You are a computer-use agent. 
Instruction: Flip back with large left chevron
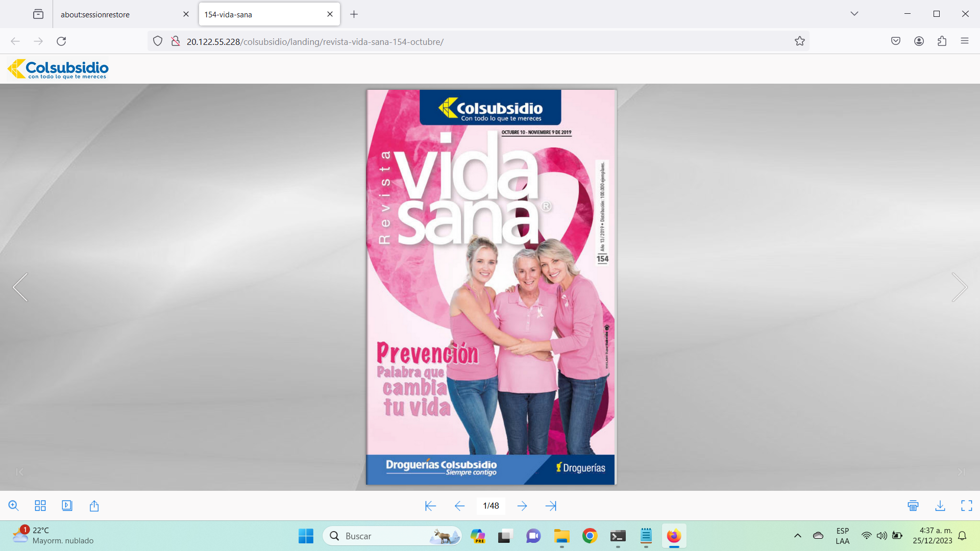pos(20,287)
